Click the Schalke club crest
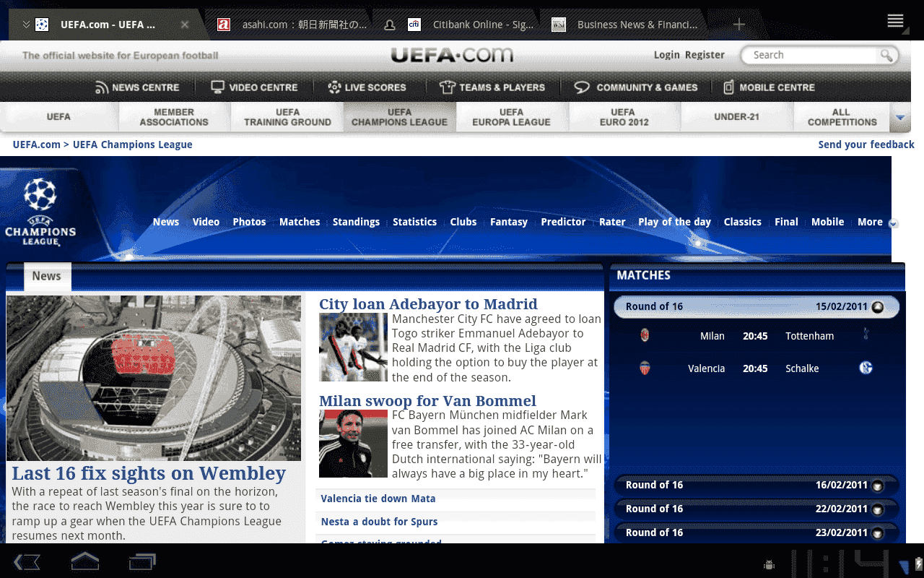This screenshot has width=924, height=578. (x=866, y=368)
